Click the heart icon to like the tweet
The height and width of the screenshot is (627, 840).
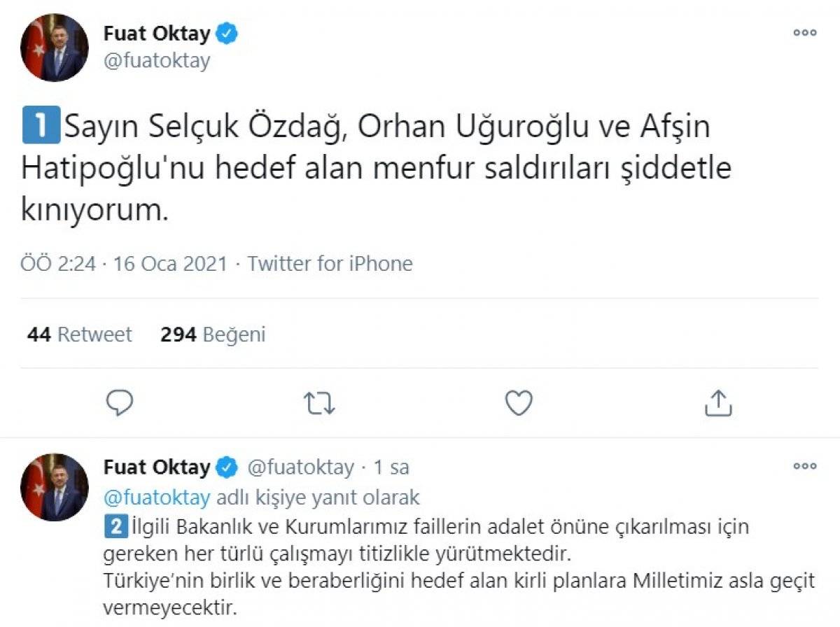coord(518,402)
